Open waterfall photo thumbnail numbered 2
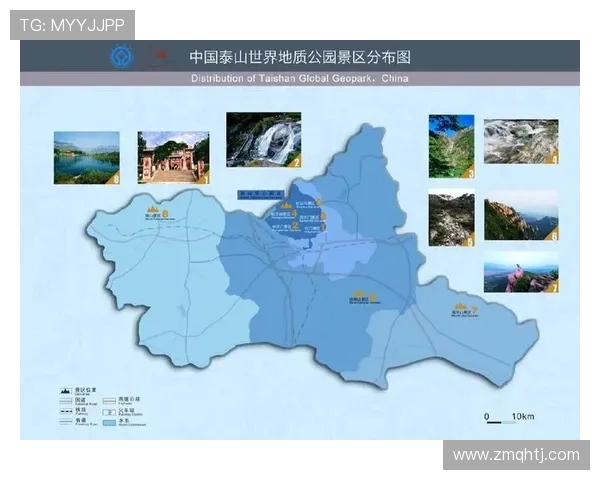This screenshot has width=600, height=480. (264, 140)
